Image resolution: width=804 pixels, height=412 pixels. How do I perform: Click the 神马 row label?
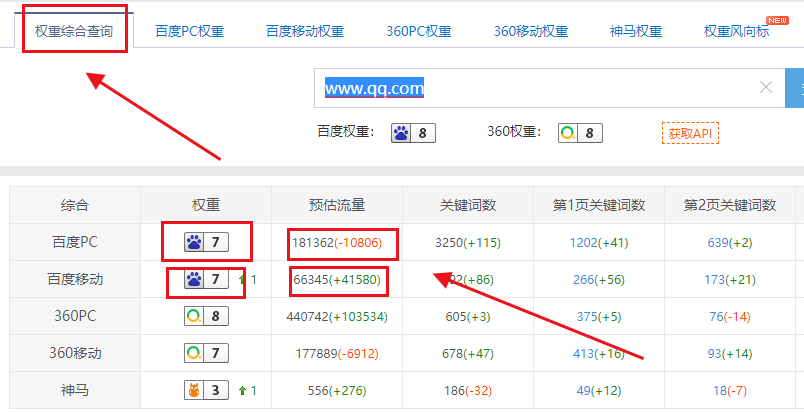point(75,390)
